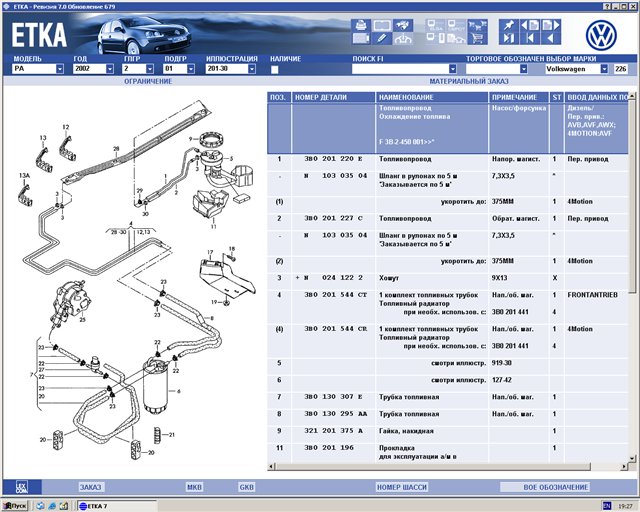Open the ГЛГР dropdown showing 2
This screenshot has width=640, height=512.
point(150,69)
